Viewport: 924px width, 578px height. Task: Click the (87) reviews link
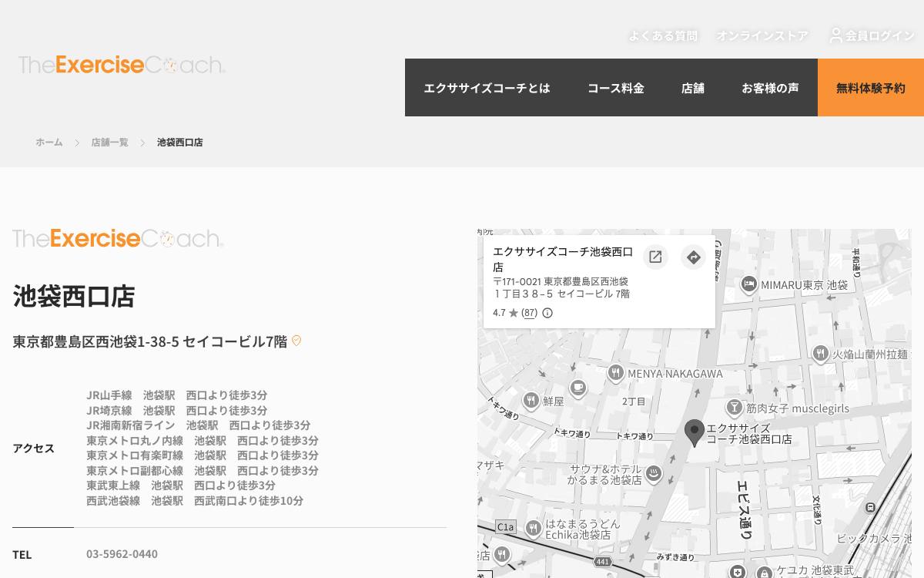point(529,313)
